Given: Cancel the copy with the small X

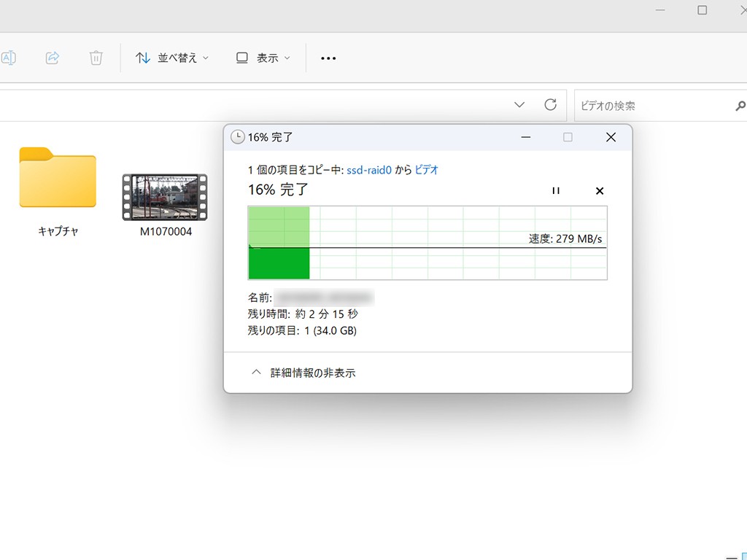Looking at the screenshot, I should (x=600, y=191).
